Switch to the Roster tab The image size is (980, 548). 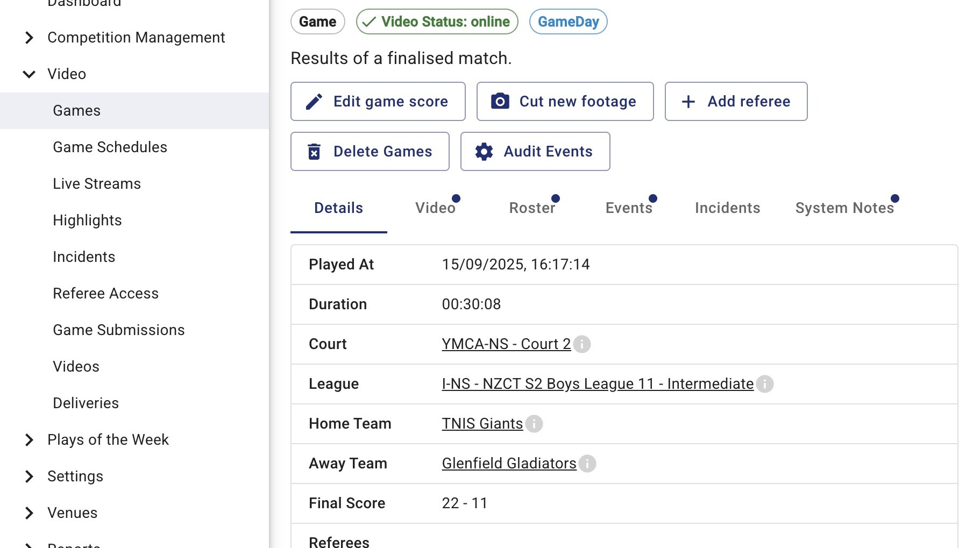pos(532,208)
